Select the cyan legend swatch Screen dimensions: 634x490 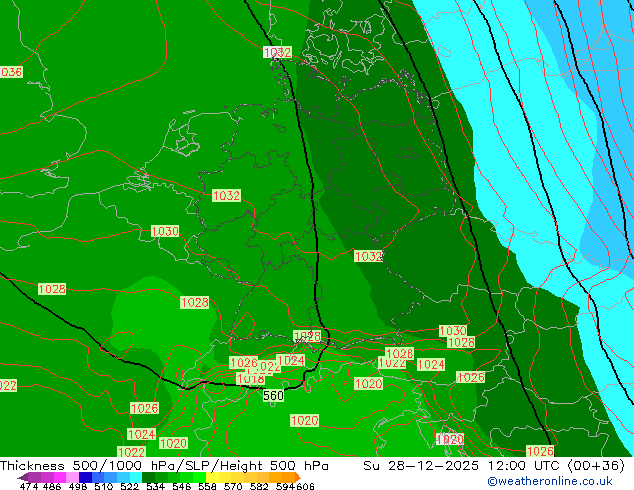pos(136,477)
